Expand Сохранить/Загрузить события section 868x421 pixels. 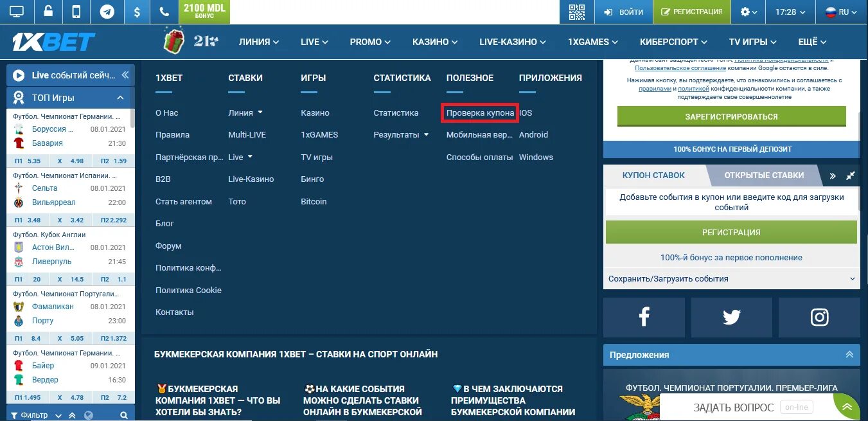click(731, 279)
